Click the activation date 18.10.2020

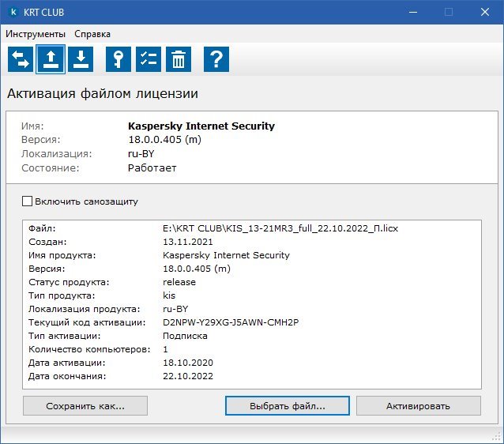point(188,363)
